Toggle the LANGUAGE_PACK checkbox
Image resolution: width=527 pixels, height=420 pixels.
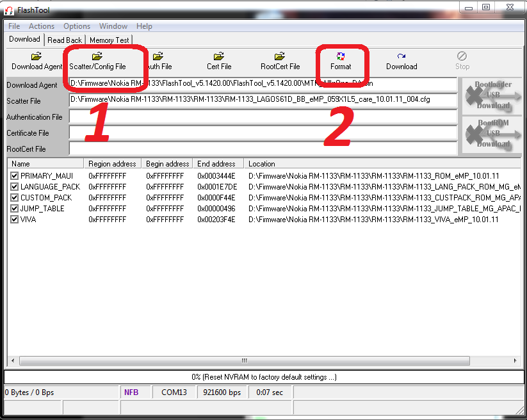click(x=15, y=186)
